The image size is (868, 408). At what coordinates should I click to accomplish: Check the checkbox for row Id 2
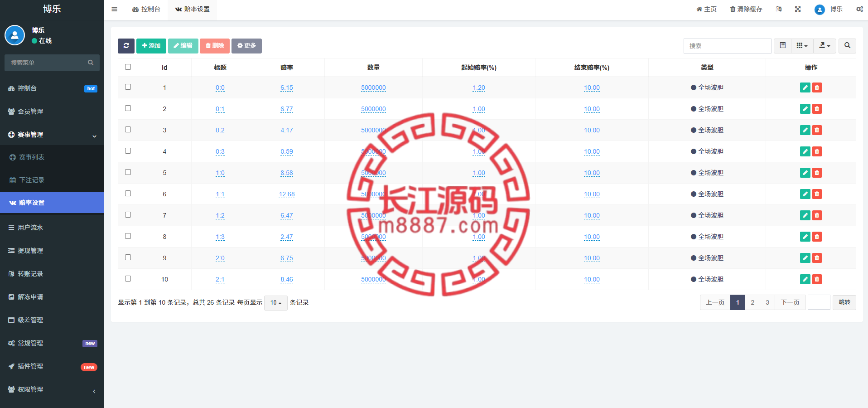click(128, 108)
